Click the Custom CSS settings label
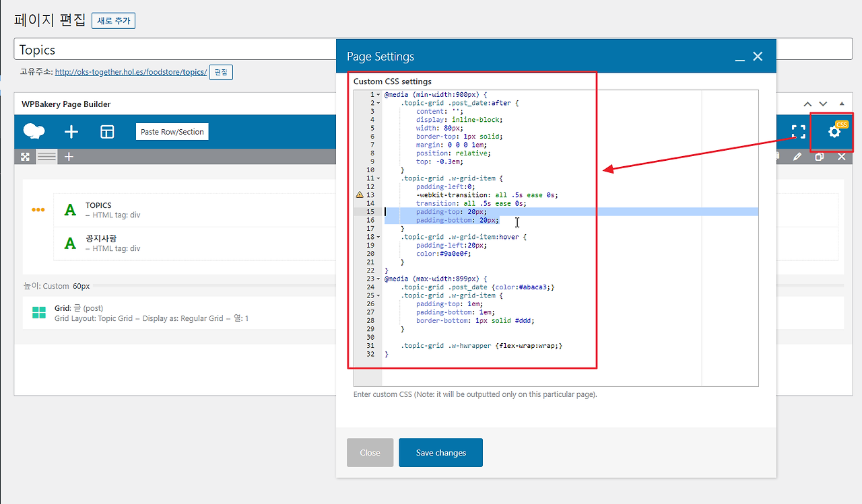Image resolution: width=862 pixels, height=504 pixels. (393, 81)
